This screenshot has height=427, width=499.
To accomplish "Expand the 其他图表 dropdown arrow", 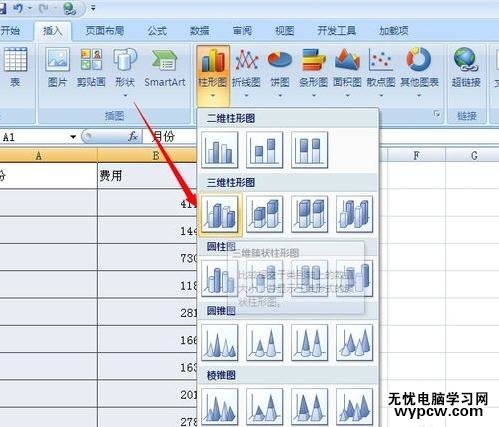I will 419,96.
